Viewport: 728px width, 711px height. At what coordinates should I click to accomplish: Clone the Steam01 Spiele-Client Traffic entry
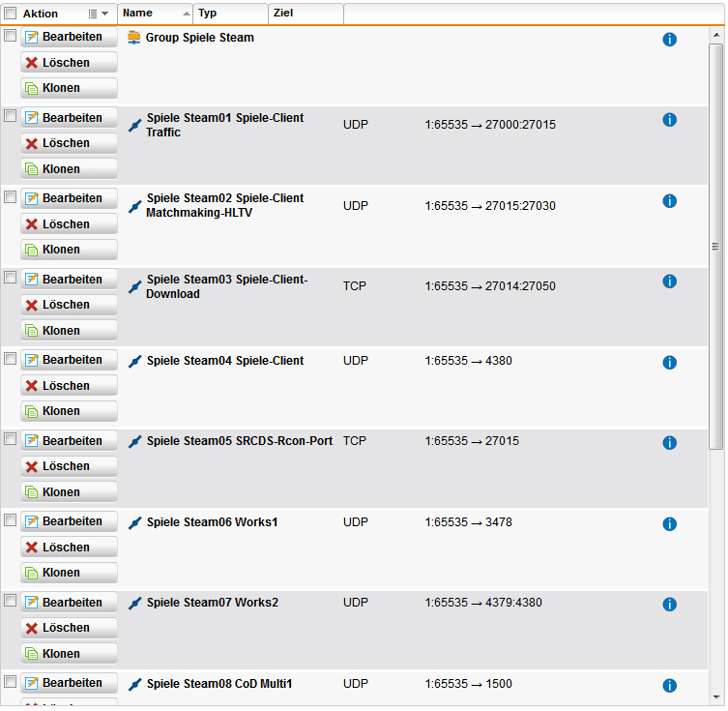[x=69, y=169]
